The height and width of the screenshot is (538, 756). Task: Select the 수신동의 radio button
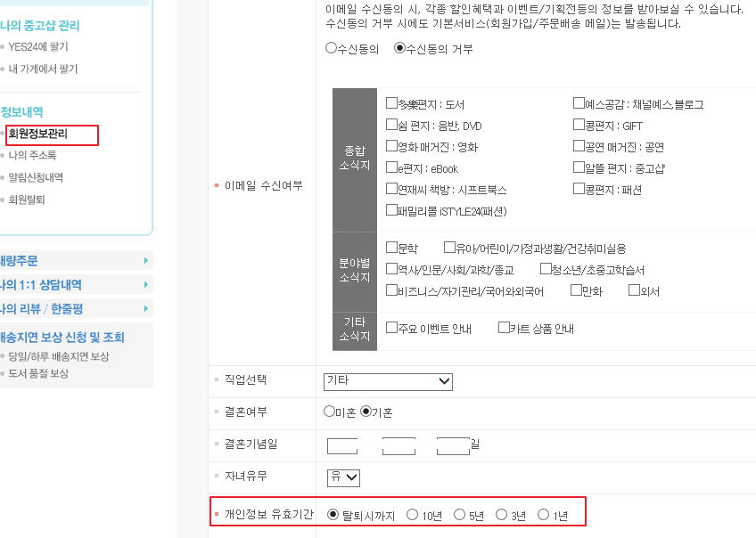click(x=331, y=49)
